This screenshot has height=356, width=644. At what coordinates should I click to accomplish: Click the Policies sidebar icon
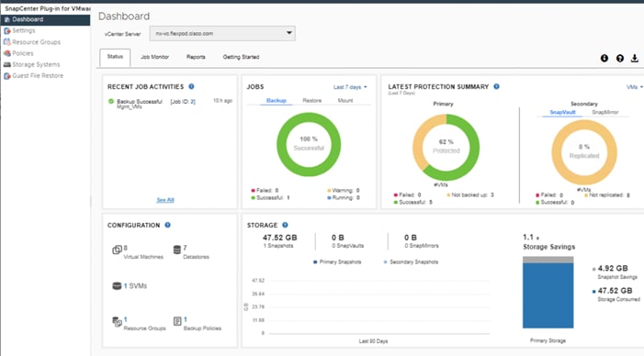(7, 53)
